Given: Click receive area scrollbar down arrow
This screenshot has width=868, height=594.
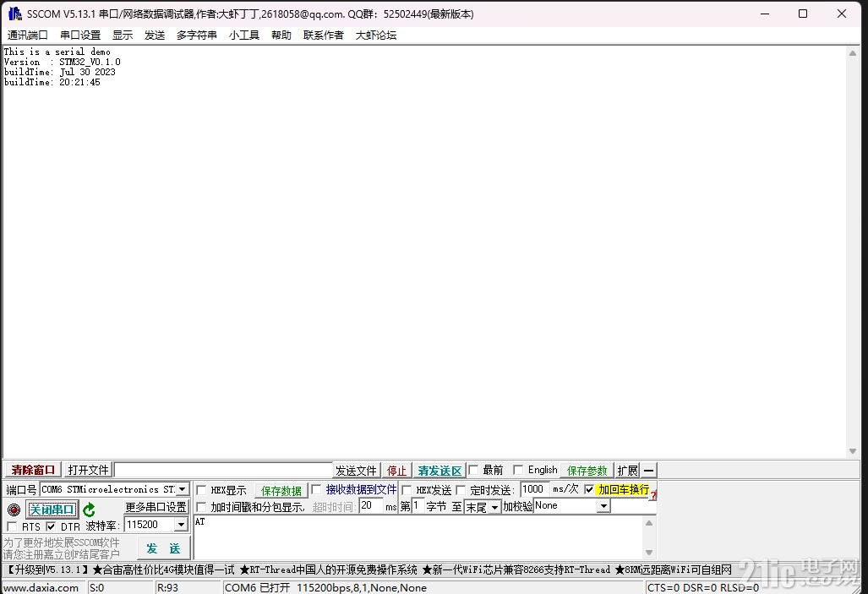Looking at the screenshot, I should 853,451.
